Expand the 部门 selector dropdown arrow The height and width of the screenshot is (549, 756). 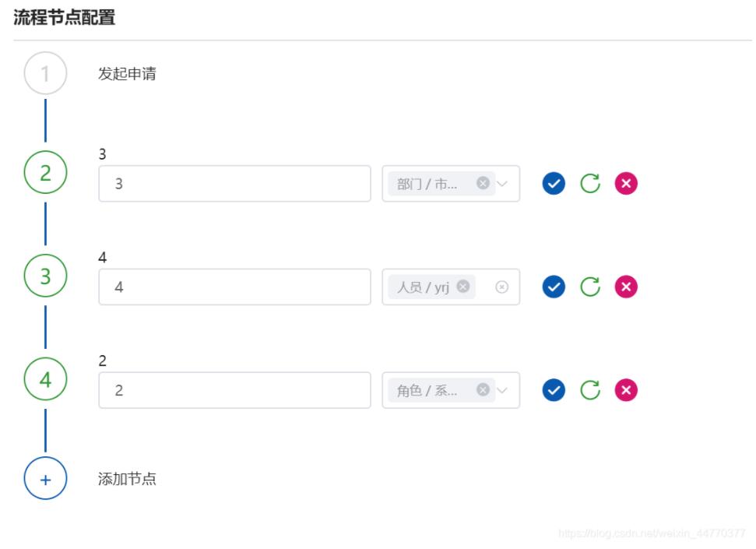point(502,183)
